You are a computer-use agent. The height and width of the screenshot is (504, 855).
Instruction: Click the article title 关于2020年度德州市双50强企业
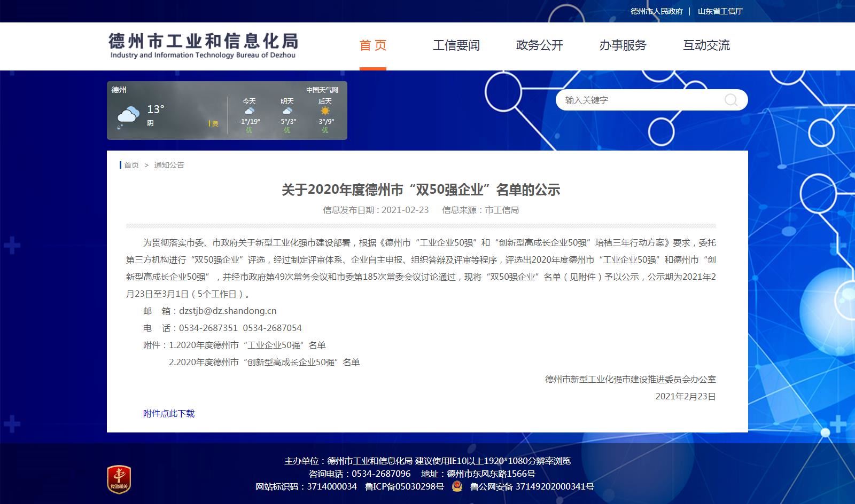(x=421, y=190)
